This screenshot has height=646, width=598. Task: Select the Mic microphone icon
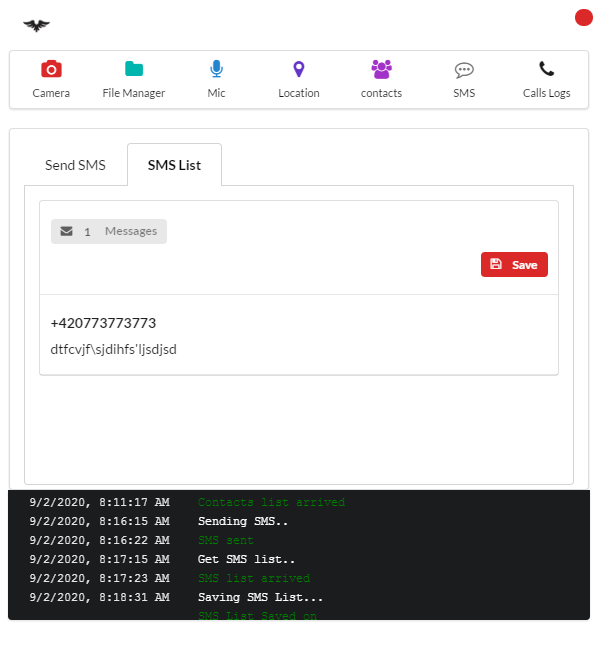pos(216,69)
